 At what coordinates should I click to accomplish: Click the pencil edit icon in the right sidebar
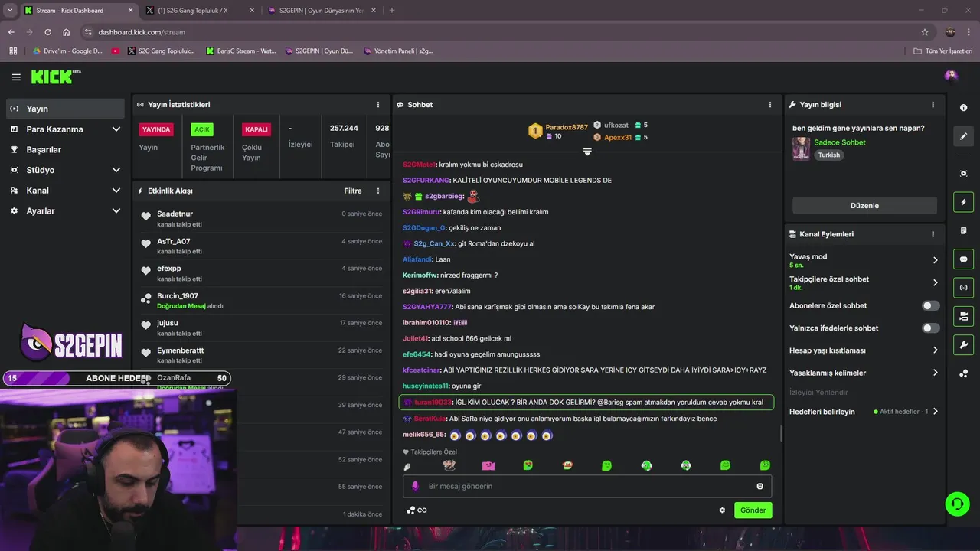pyautogui.click(x=963, y=136)
